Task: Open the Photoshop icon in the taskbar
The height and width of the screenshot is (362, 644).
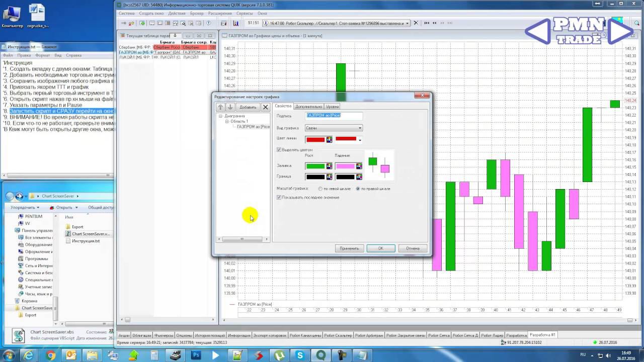Action: (x=196, y=355)
